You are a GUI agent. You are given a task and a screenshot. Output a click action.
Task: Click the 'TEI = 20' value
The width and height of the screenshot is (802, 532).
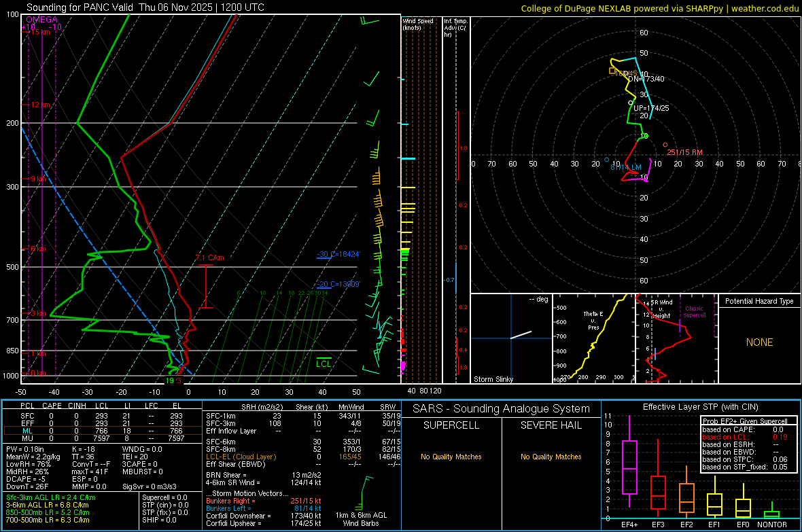click(x=135, y=457)
